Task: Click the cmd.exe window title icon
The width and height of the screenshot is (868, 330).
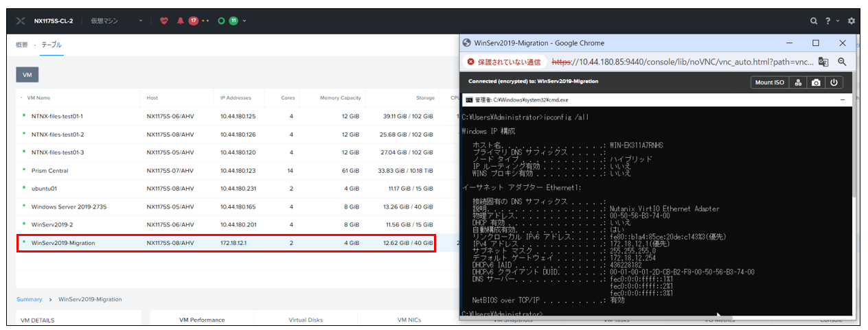Action: coord(468,99)
